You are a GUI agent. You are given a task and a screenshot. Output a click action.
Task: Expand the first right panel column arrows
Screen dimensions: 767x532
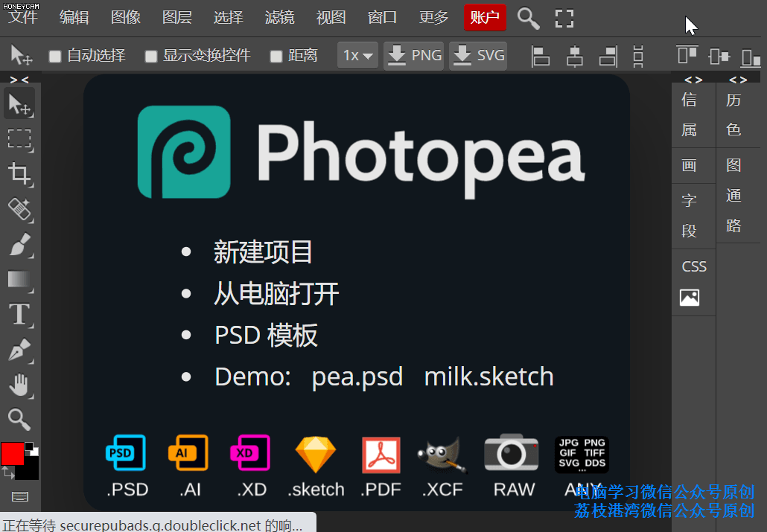click(x=693, y=79)
